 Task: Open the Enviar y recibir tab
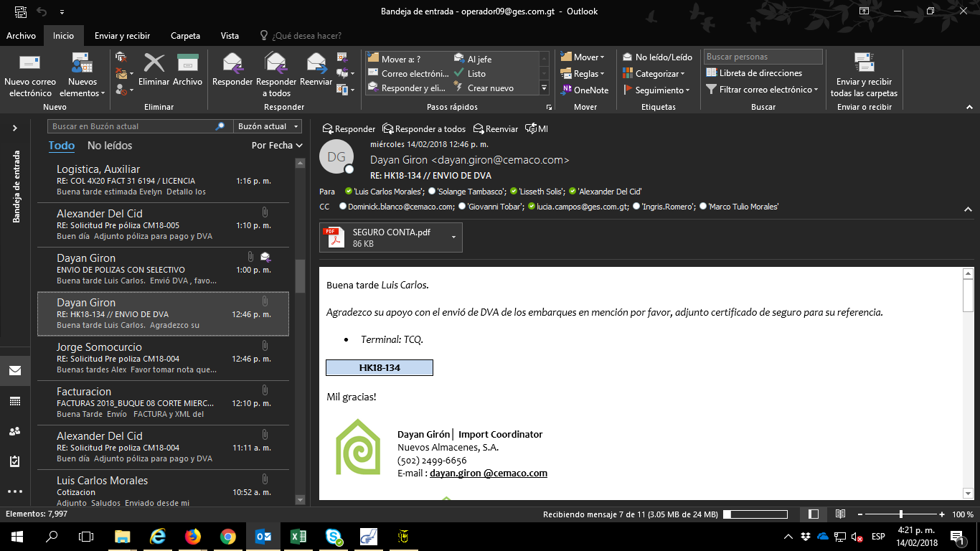(x=122, y=36)
